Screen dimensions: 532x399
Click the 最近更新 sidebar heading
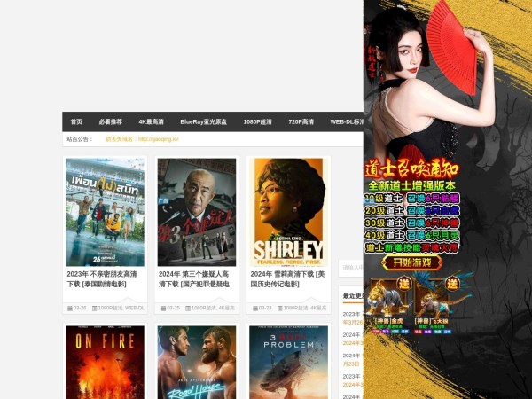click(x=353, y=296)
